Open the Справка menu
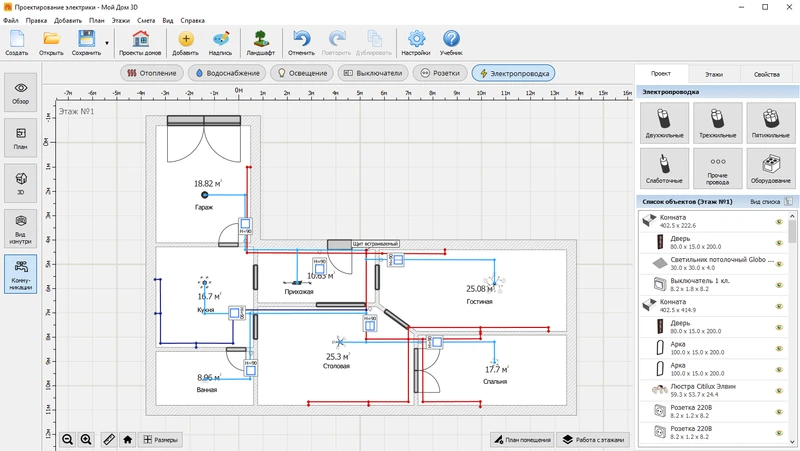This screenshot has width=800, height=451. click(x=192, y=20)
